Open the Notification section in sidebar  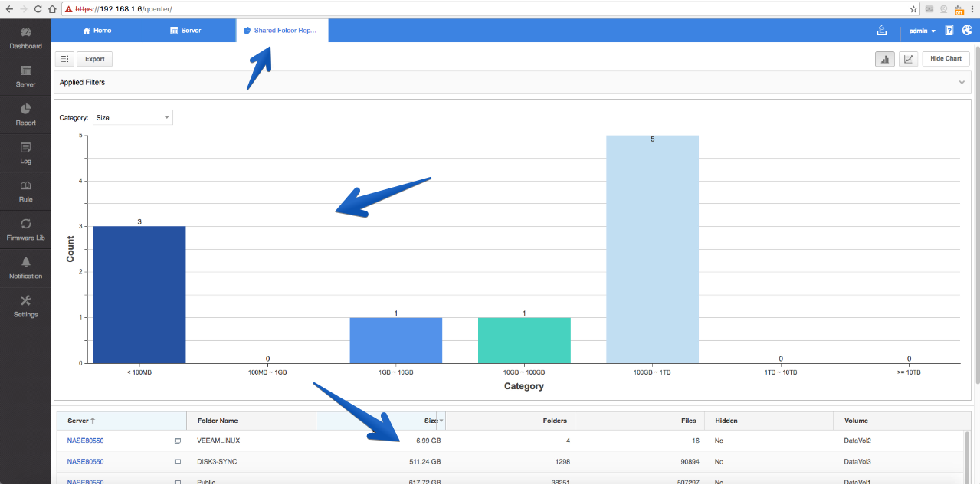click(x=25, y=268)
